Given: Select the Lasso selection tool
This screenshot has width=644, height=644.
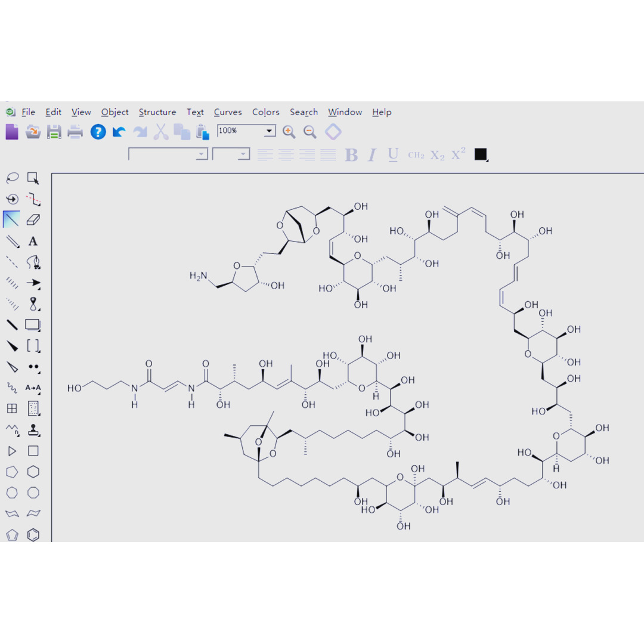Looking at the screenshot, I should click(11, 177).
